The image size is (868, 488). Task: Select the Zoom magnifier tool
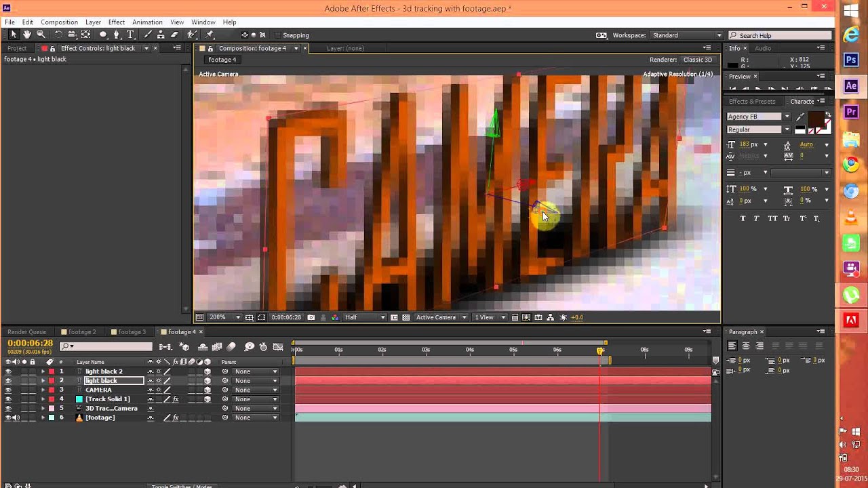[41, 35]
